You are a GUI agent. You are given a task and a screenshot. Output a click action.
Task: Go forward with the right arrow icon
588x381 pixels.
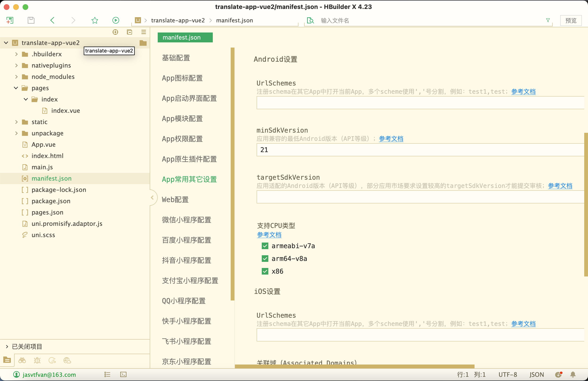[73, 20]
